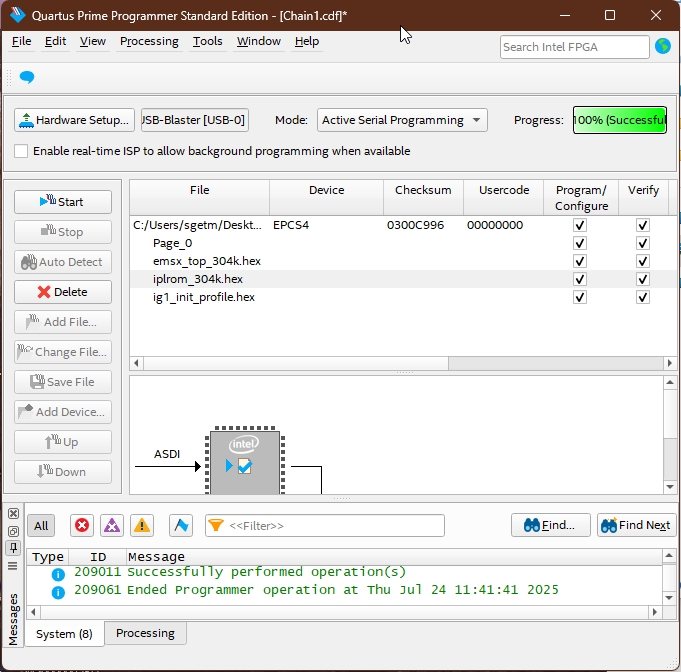Click Auto Detect button

(x=63, y=262)
